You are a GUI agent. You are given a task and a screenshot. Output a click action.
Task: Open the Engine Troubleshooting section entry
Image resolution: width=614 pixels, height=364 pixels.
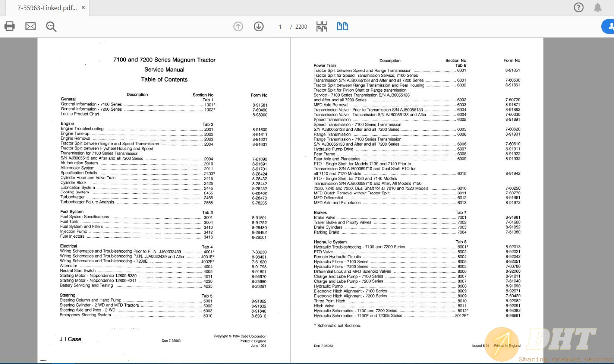(82, 129)
